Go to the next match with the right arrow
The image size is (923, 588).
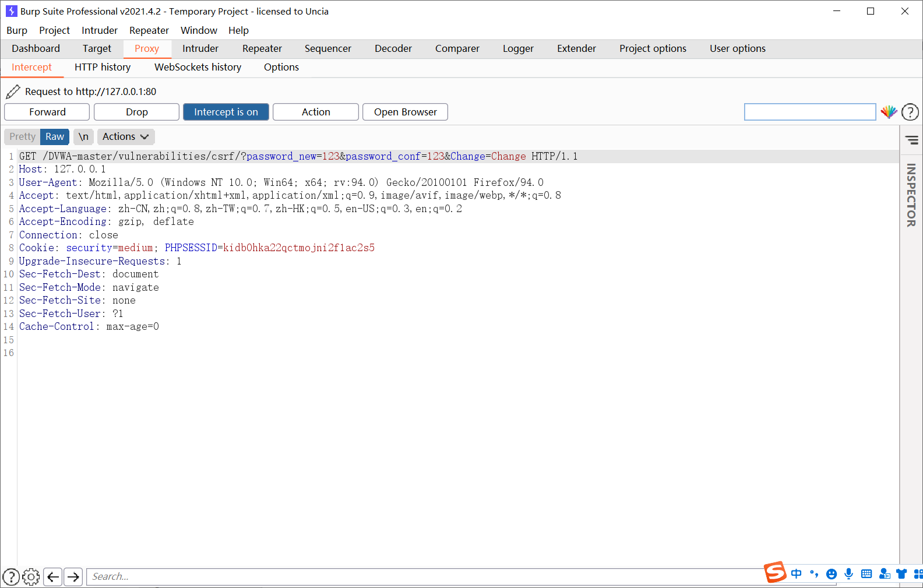pyautogui.click(x=73, y=577)
